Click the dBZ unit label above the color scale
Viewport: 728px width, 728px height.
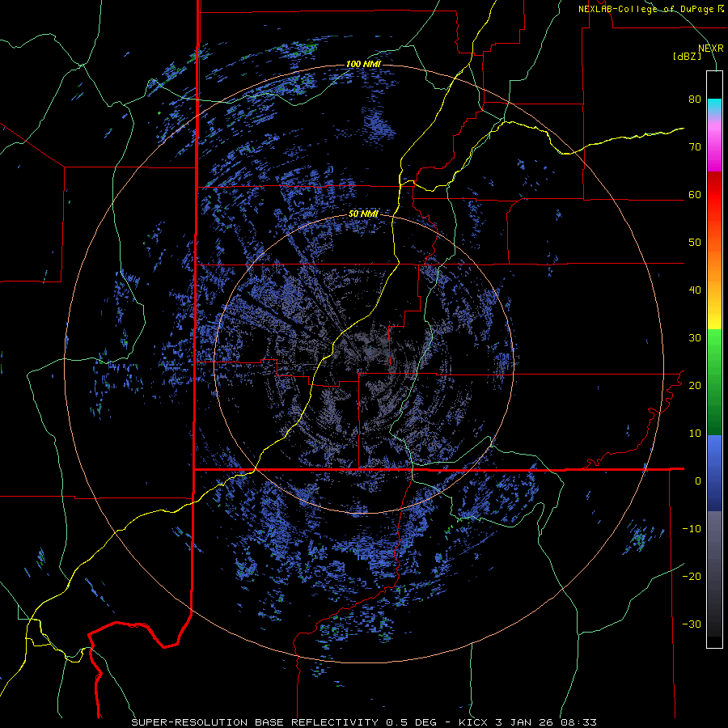[687, 56]
